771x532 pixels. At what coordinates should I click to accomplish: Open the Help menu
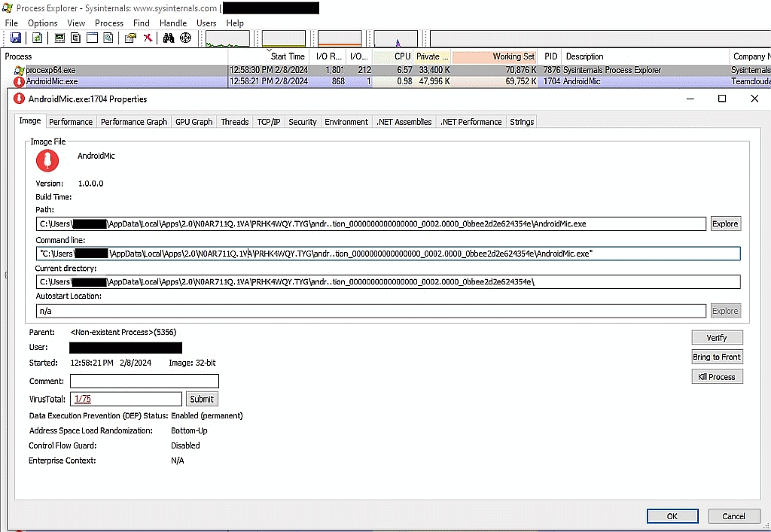tap(235, 23)
